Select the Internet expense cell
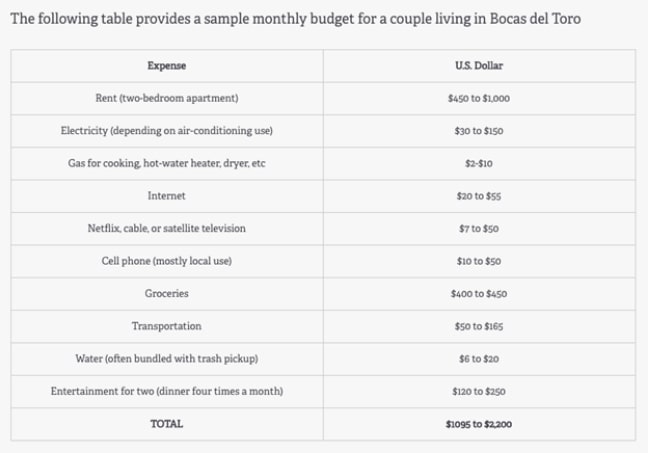Viewport: 648px width, 453px height. [167, 196]
